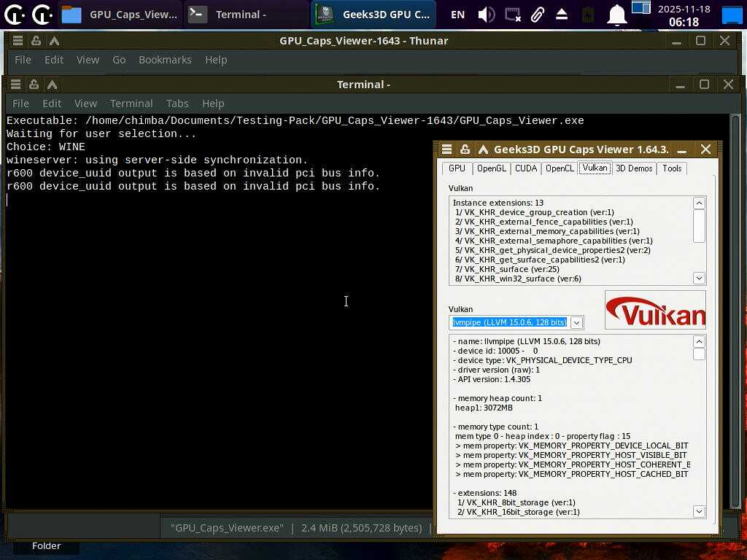Open the Help menu in Thunar
The image size is (747, 560).
[216, 60]
